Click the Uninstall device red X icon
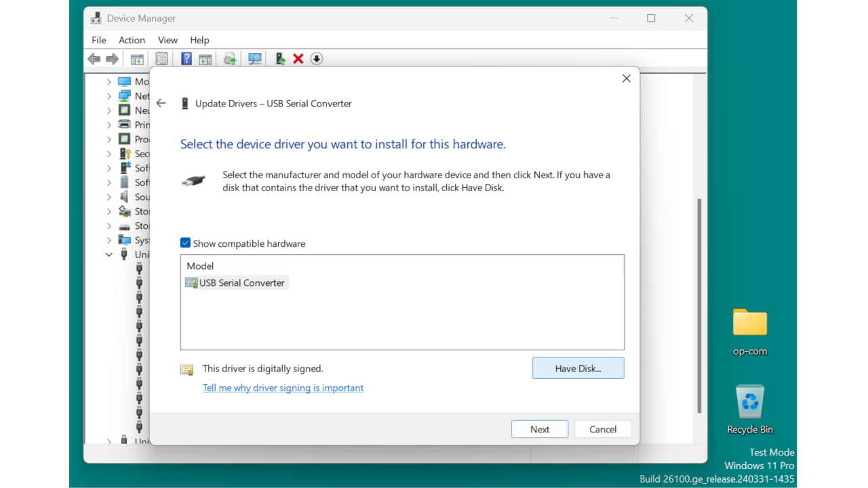This screenshot has height=488, width=868. pos(298,58)
